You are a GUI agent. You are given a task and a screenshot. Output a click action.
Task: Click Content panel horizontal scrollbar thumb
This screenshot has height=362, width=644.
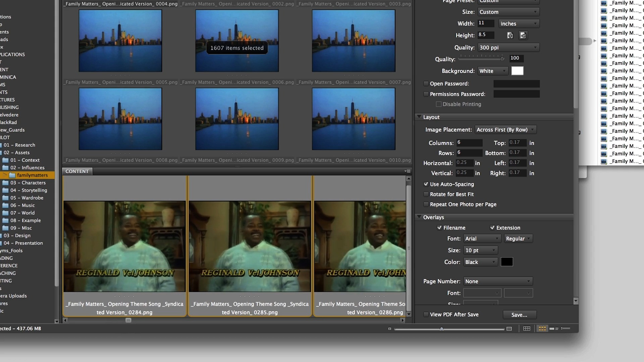[x=128, y=320]
